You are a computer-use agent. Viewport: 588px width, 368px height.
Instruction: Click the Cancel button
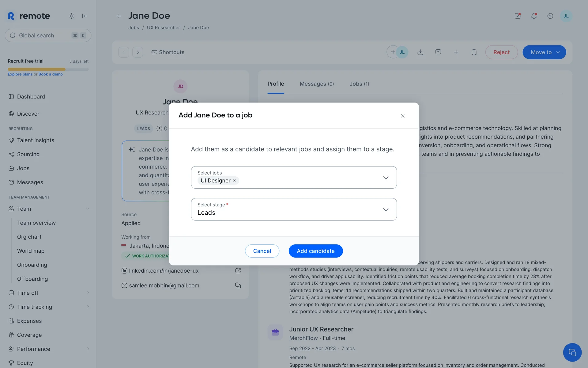click(262, 251)
